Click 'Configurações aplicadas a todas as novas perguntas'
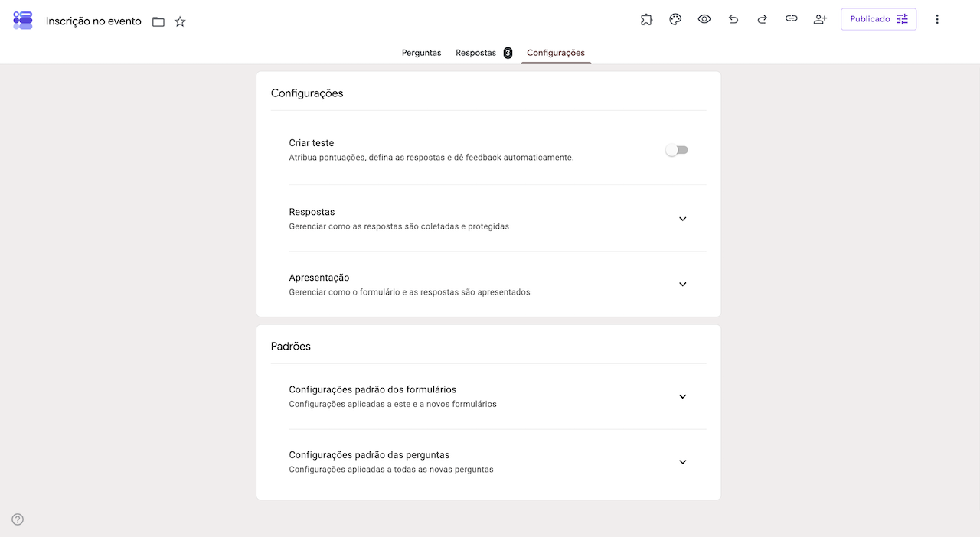980x537 pixels. 391,470
